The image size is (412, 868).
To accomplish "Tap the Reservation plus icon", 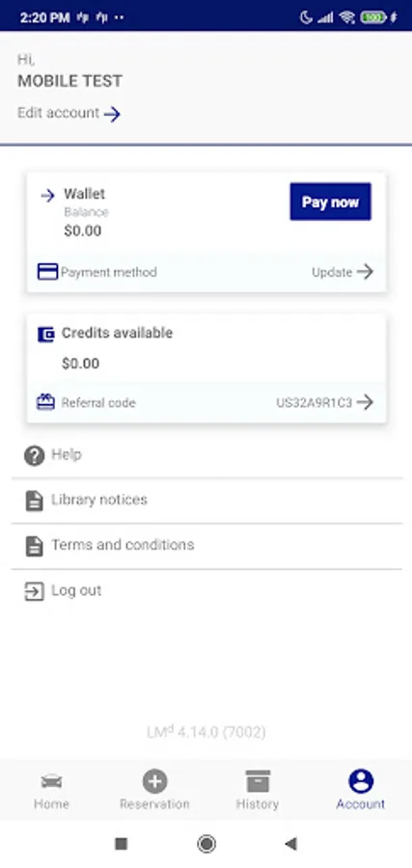I will pyautogui.click(x=154, y=781).
